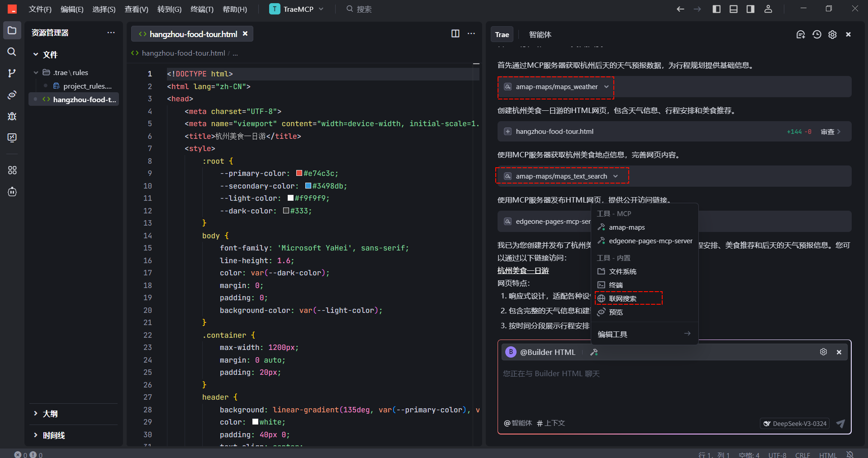Open the 文件(F) menu
Screen dimensions: 868x458
[40, 9]
